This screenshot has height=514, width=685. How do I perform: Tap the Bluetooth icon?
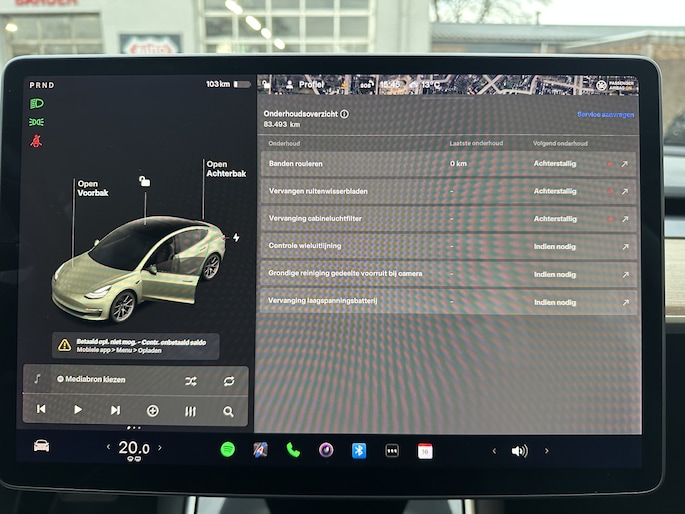tap(359, 450)
